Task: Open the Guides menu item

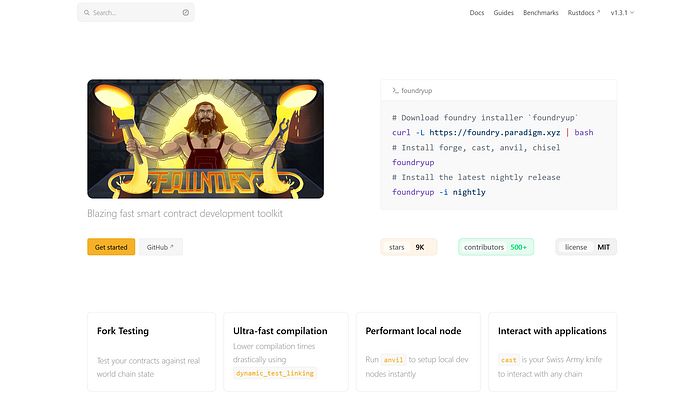Action: [x=504, y=12]
